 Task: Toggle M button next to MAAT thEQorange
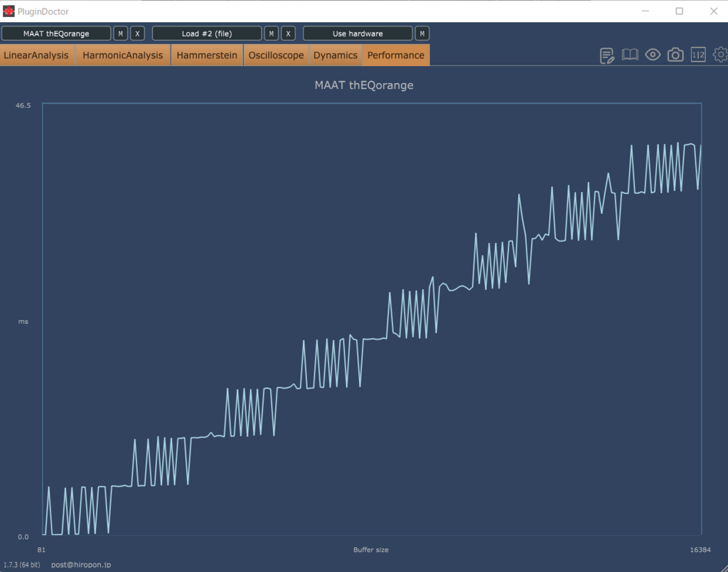click(120, 33)
